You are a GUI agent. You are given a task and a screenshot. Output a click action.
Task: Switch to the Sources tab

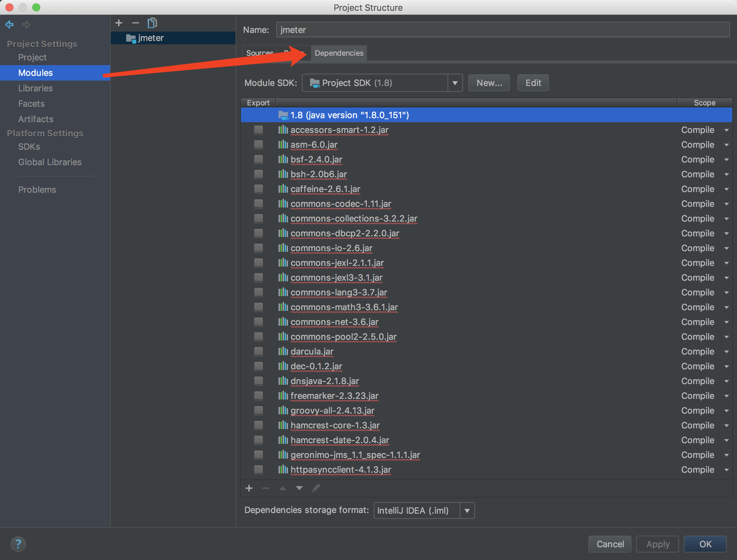(260, 53)
